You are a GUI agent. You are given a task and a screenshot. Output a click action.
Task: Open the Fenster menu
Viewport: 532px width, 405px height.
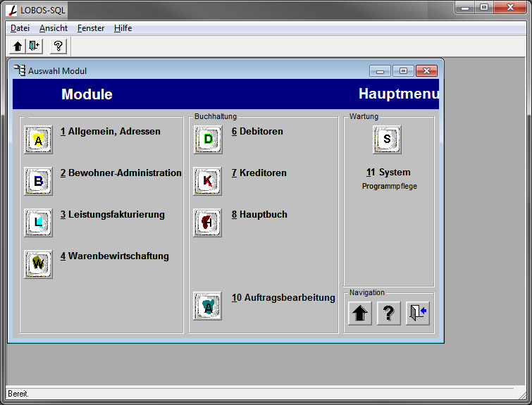click(91, 28)
